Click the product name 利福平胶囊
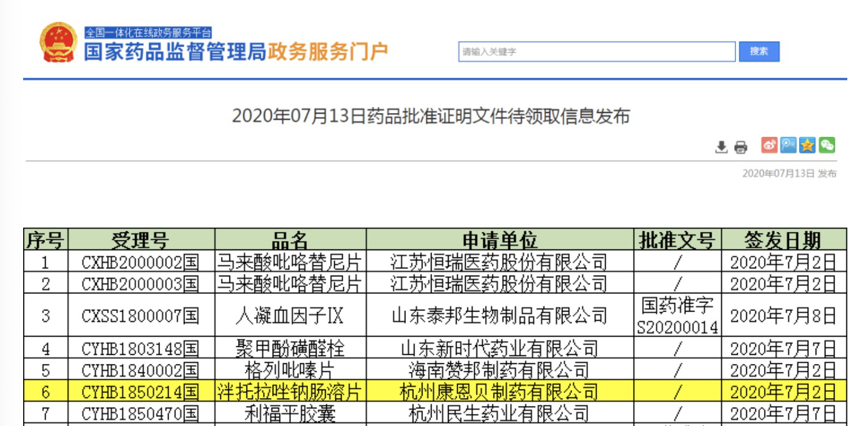 coord(290,413)
